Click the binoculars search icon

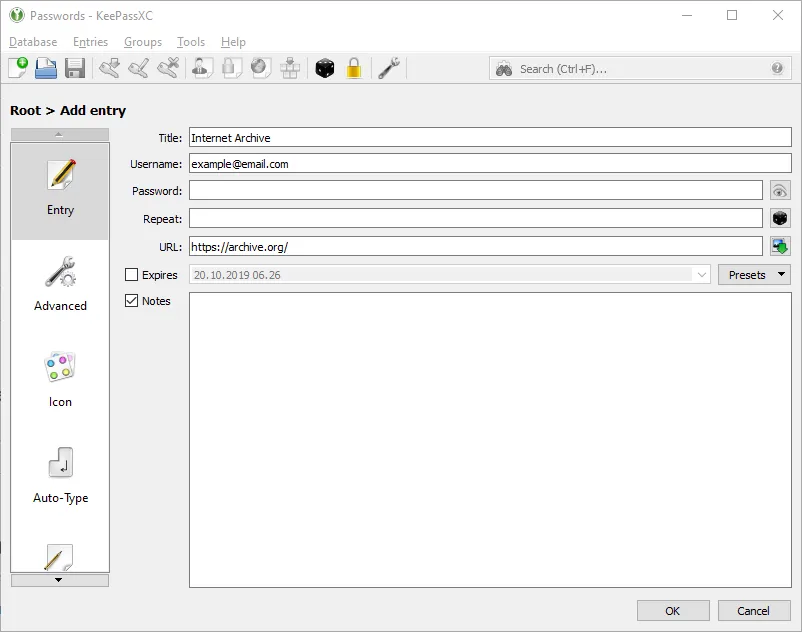(x=504, y=69)
